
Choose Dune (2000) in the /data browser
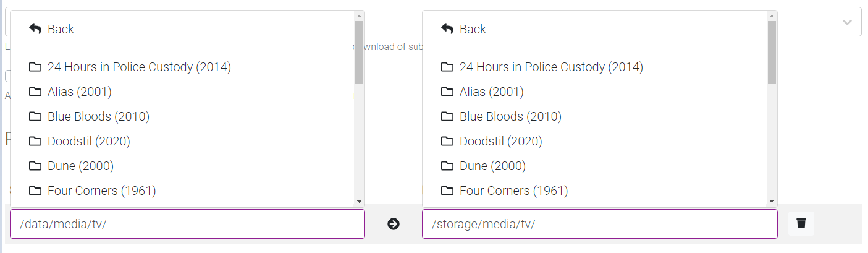80,166
